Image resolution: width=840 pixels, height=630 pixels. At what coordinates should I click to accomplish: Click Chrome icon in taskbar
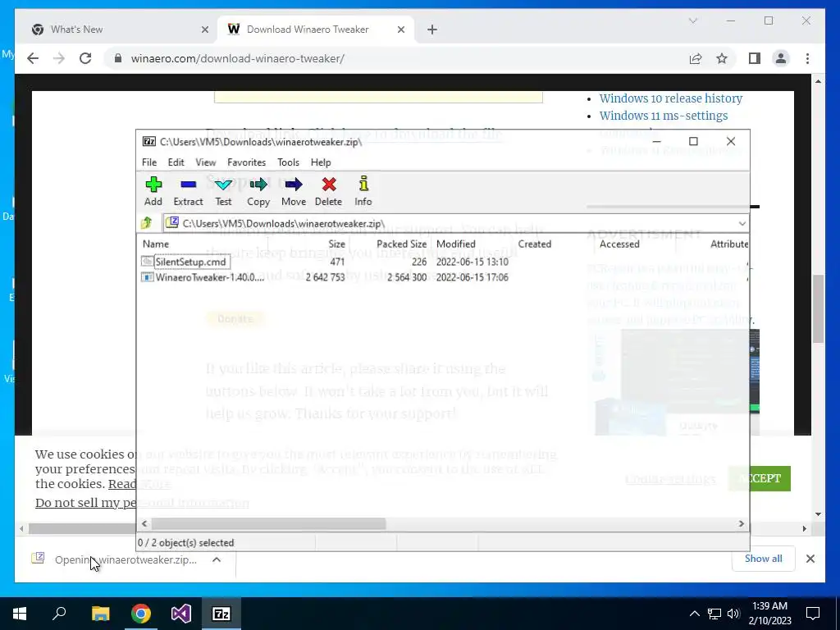pos(141,614)
